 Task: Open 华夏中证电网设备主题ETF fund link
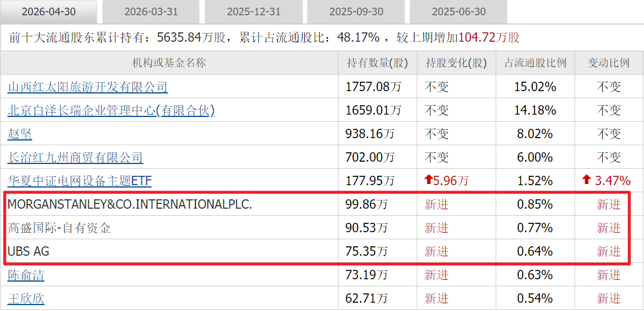coord(79,180)
